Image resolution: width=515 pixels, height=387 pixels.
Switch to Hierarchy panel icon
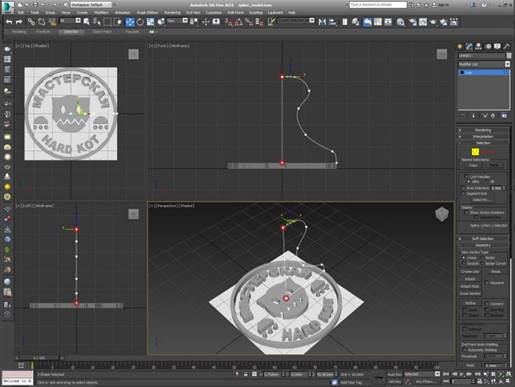pos(479,46)
